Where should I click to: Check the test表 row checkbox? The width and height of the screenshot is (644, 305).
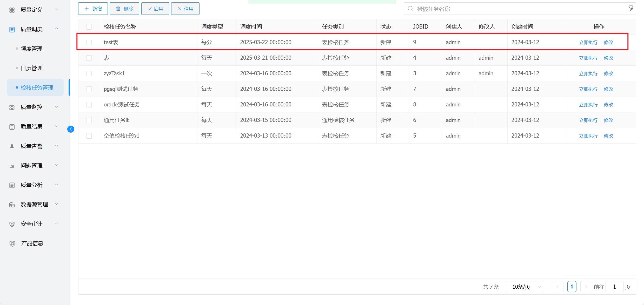pos(89,42)
